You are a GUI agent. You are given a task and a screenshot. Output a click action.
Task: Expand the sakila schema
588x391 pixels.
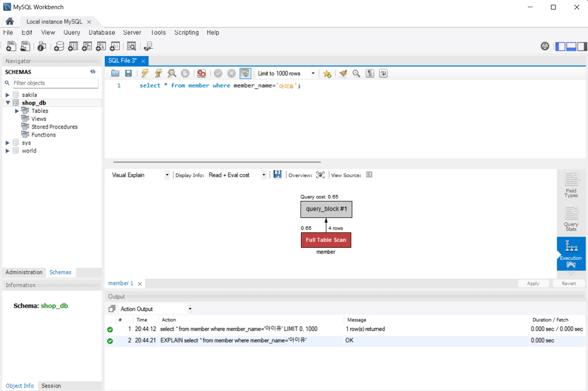7,95
